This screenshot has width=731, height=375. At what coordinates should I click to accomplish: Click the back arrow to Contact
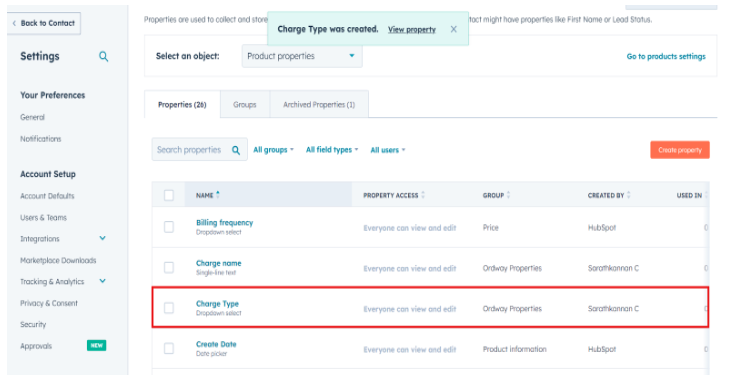tap(14, 23)
